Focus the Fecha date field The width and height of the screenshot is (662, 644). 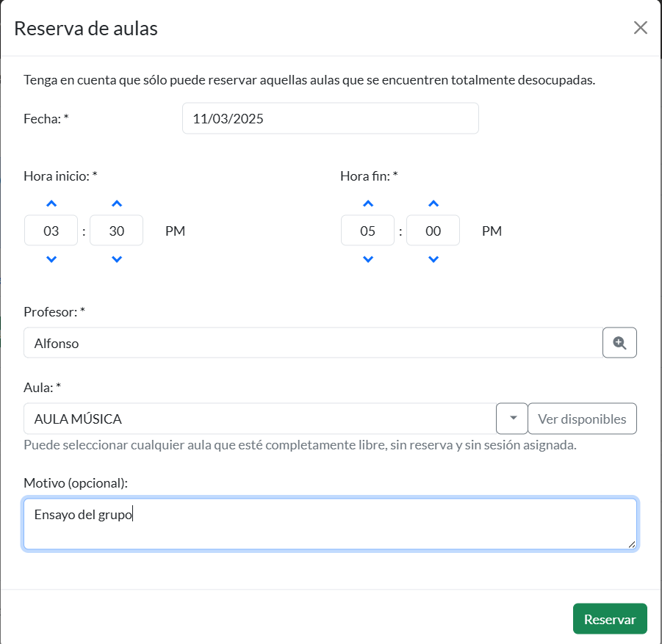[330, 118]
